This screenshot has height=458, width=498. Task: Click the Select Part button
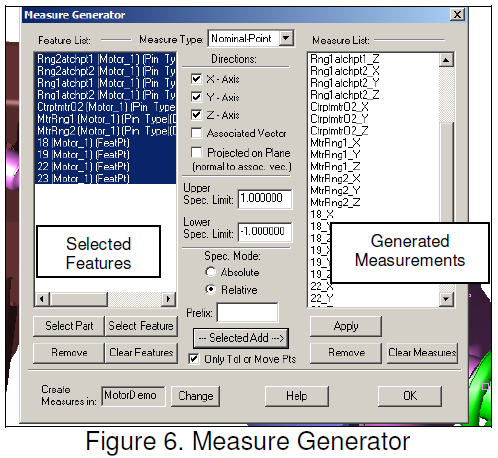pyautogui.click(x=69, y=326)
